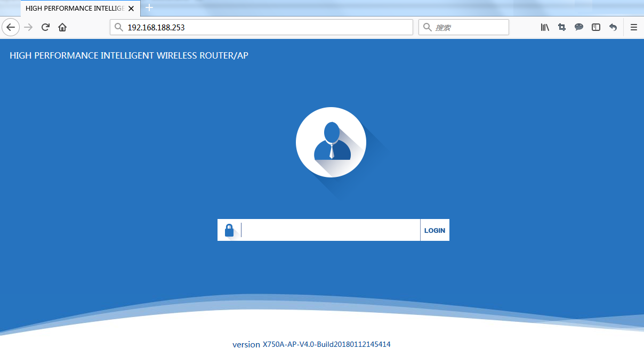Reload the current router page
The height and width of the screenshot is (357, 644).
(x=46, y=27)
